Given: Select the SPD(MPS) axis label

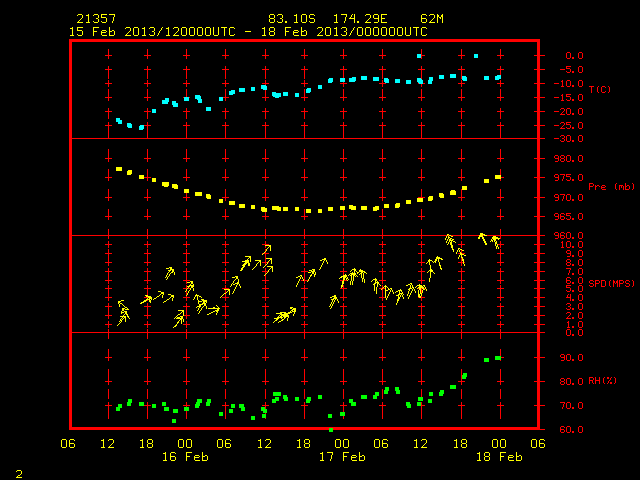Looking at the screenshot, I should point(611,283).
